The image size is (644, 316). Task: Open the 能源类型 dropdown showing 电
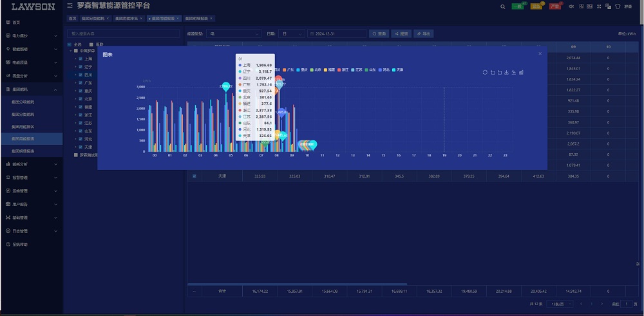pos(234,33)
